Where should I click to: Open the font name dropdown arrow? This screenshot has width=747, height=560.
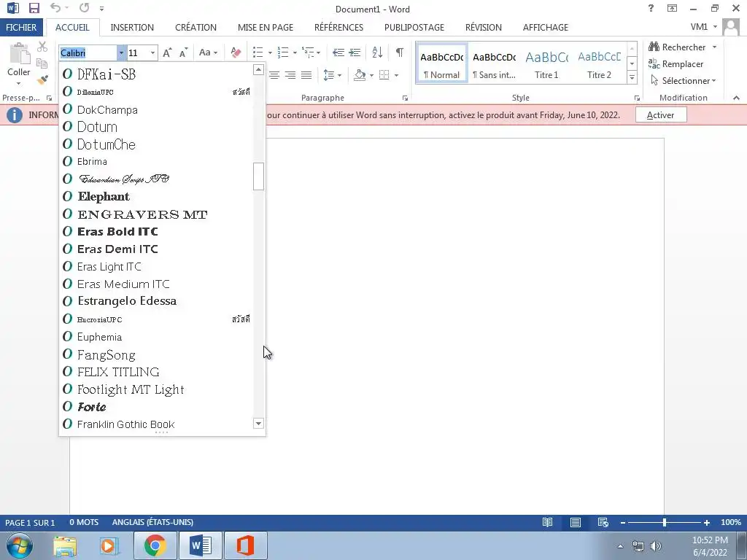click(121, 52)
